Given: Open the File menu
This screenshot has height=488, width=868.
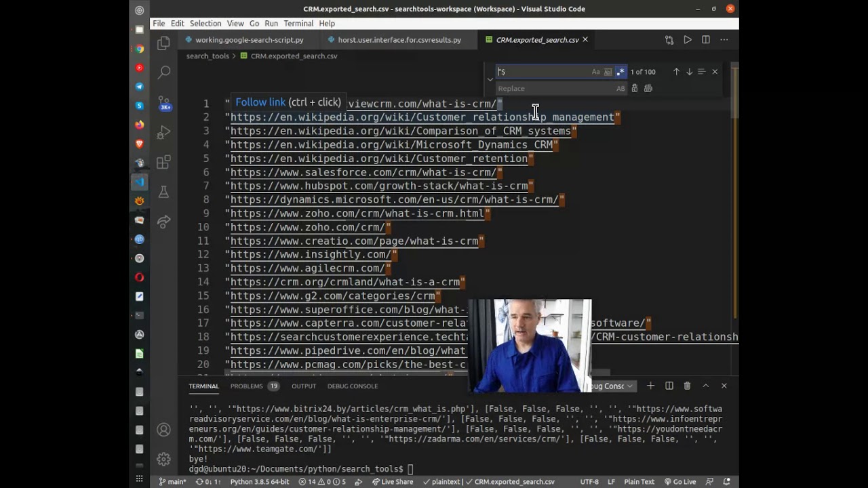Looking at the screenshot, I should (159, 23).
